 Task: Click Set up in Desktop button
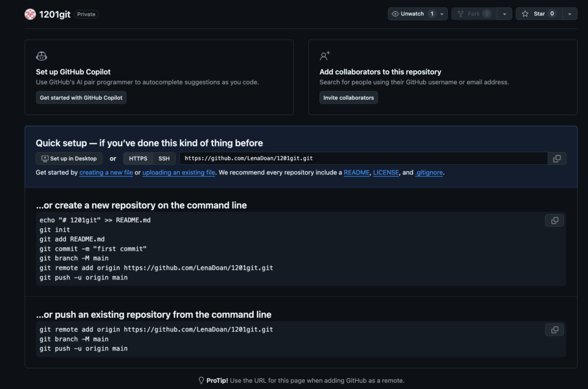click(69, 158)
